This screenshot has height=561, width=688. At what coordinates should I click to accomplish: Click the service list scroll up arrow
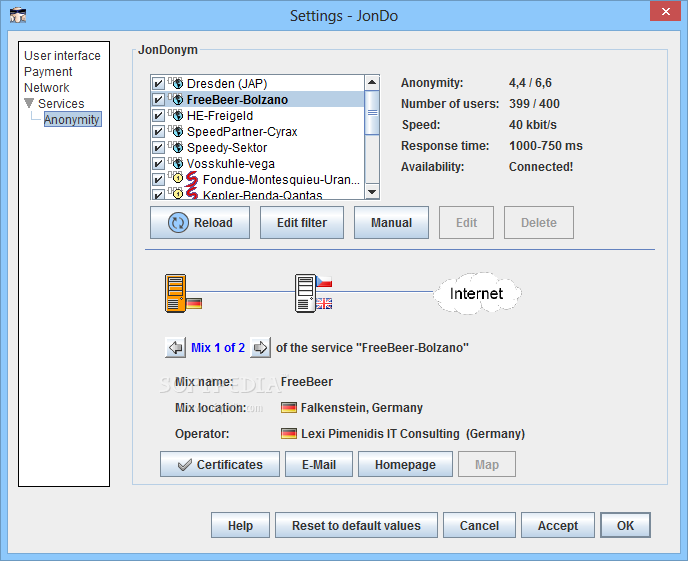pos(372,82)
